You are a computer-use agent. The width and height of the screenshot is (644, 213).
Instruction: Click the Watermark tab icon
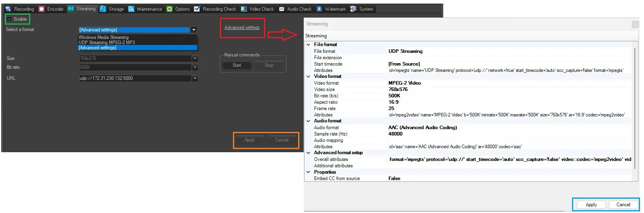tap(319, 9)
